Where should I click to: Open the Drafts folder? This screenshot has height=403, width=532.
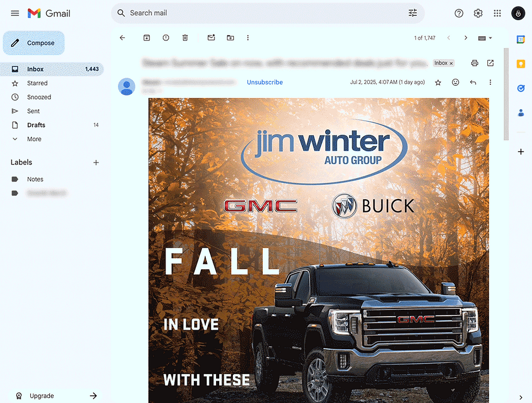tap(52, 125)
